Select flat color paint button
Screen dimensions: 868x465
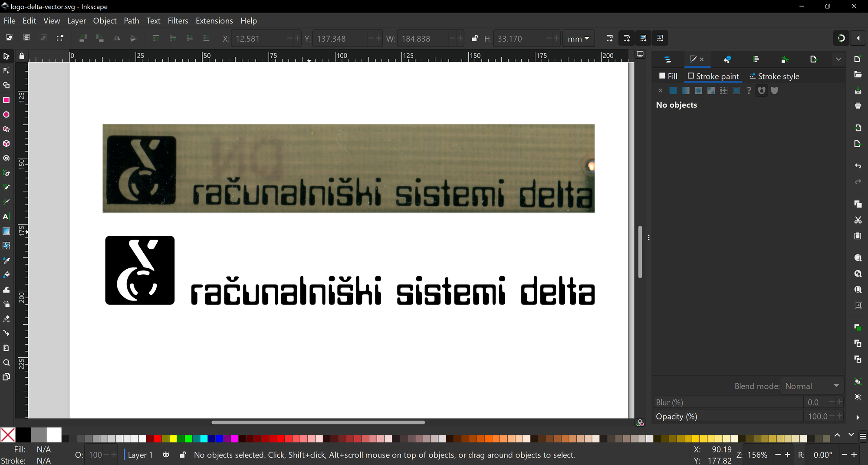[673, 90]
